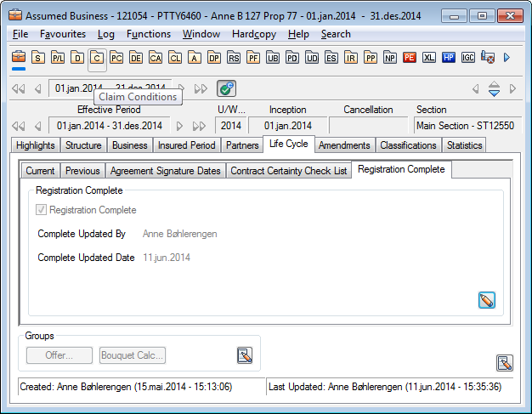Open the Window menu
This screenshot has height=414, width=532.
(x=201, y=34)
